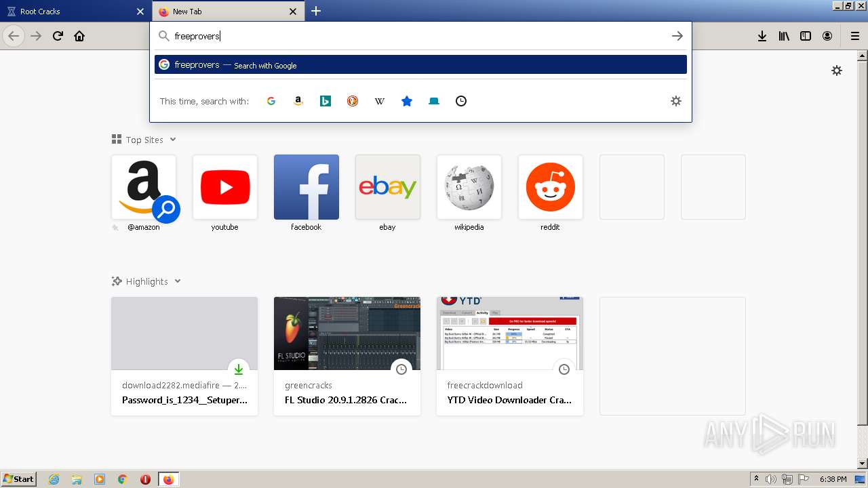Open the YTD Video Downloader highlight card
Image resolution: width=868 pixels, height=488 pixels.
coord(510,356)
